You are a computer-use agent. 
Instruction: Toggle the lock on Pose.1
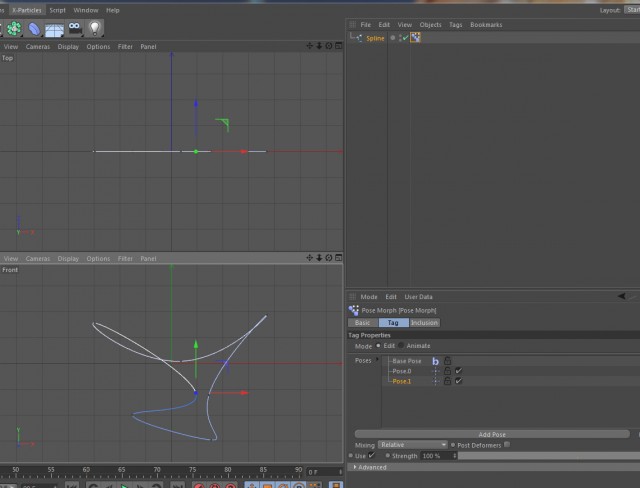pyautogui.click(x=447, y=381)
